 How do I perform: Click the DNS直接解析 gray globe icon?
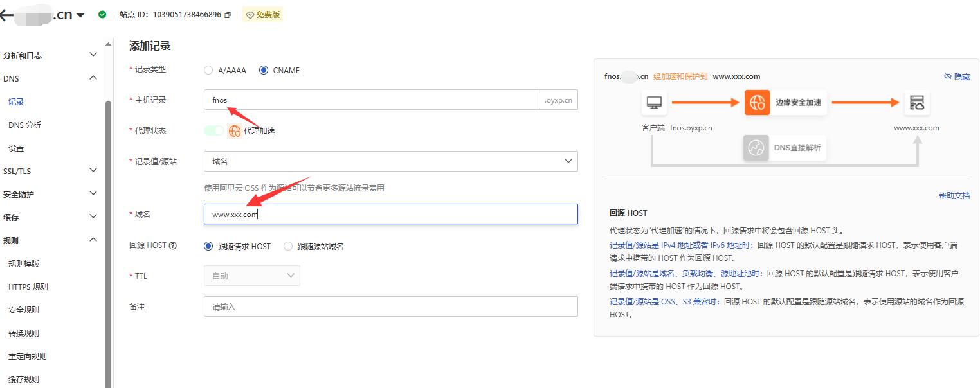point(756,147)
